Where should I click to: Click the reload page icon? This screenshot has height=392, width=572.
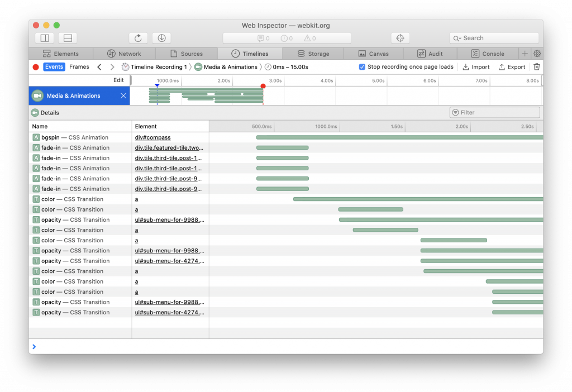[x=138, y=37]
